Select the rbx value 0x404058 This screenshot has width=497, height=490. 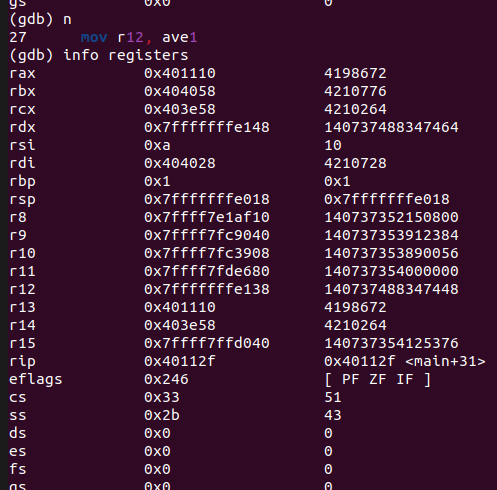(180, 91)
